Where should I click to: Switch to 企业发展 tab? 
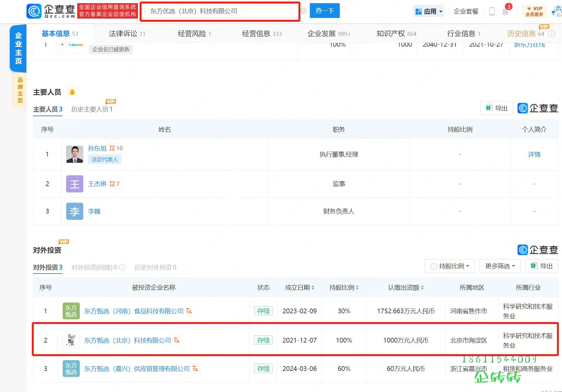329,34
